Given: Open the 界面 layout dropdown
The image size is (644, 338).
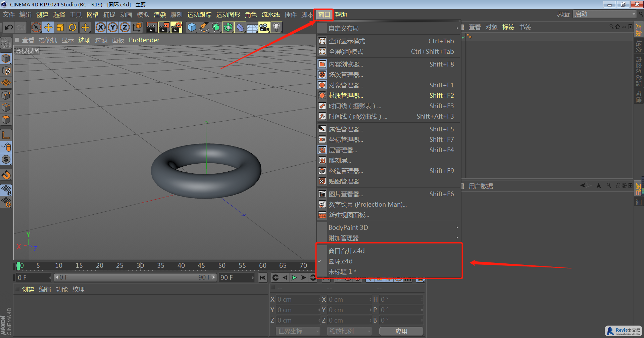Looking at the screenshot, I should click(x=605, y=14).
